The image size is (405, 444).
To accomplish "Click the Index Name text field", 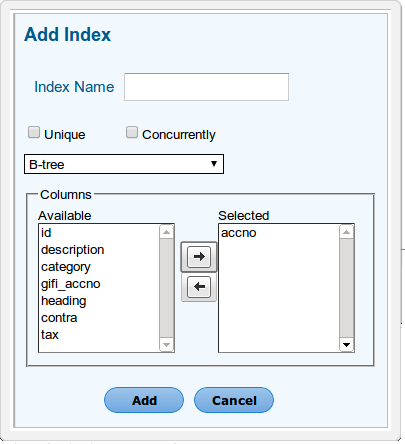I will tap(206, 87).
